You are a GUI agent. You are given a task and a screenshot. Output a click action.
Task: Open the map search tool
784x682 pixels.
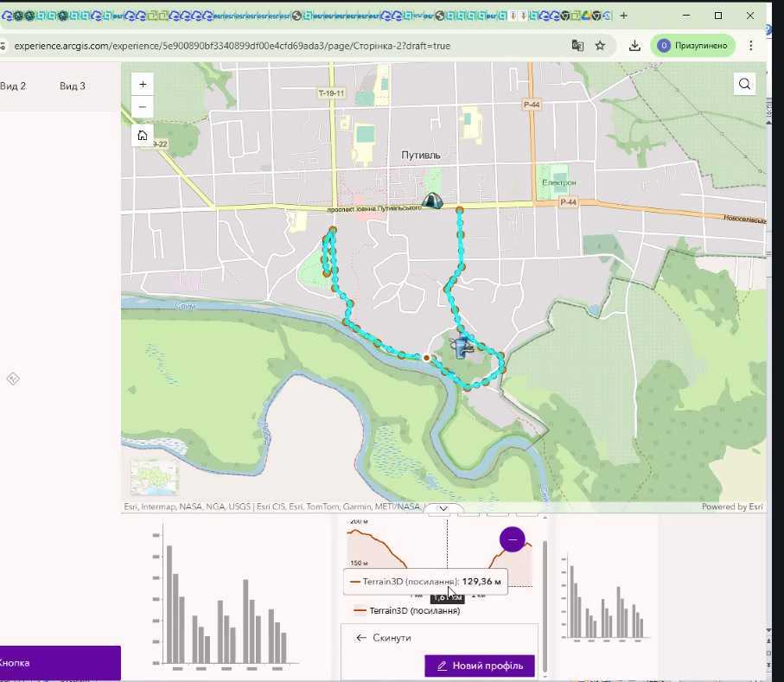(x=744, y=84)
